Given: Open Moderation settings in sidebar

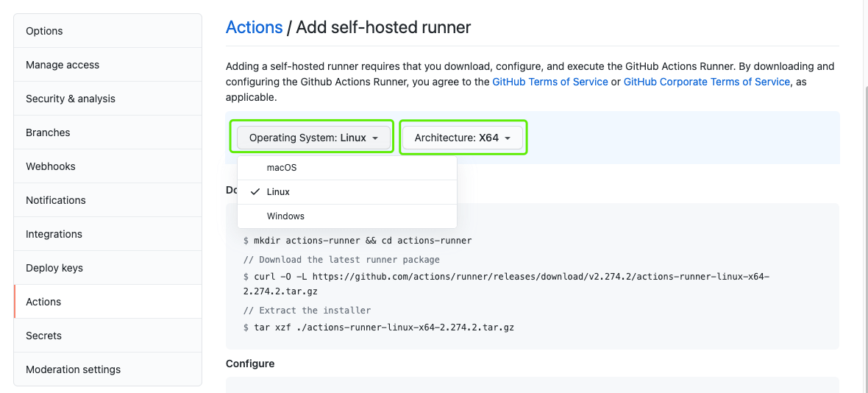Looking at the screenshot, I should 108,369.
